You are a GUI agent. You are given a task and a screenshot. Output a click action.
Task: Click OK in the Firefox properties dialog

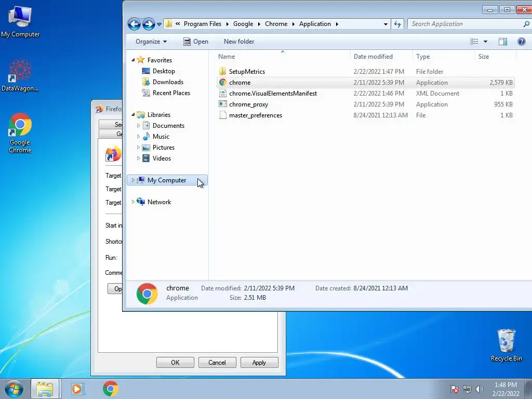tap(175, 362)
